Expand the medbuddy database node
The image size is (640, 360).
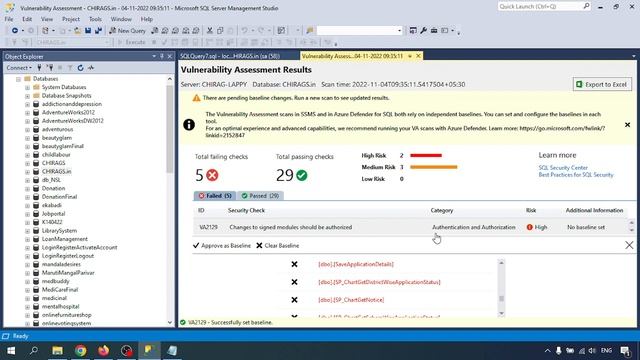click(x=27, y=281)
